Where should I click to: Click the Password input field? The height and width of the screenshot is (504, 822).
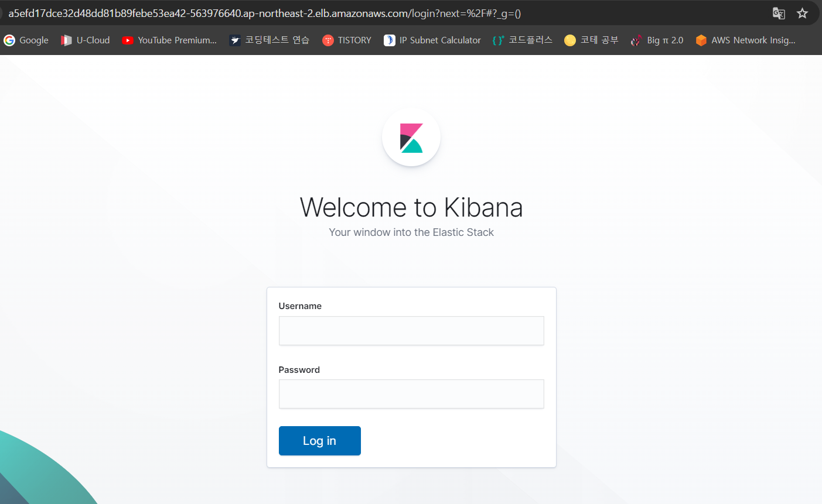411,394
